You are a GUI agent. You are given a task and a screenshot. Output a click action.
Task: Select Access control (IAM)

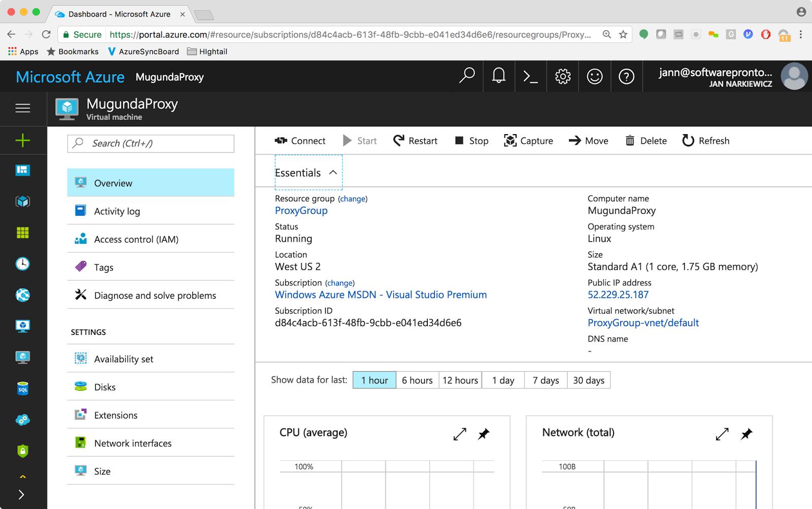tap(136, 239)
